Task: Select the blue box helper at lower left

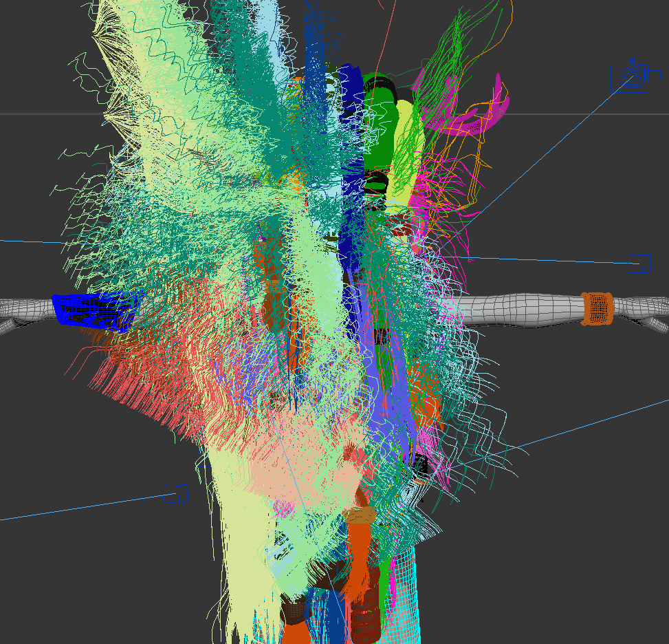Action: click(176, 493)
